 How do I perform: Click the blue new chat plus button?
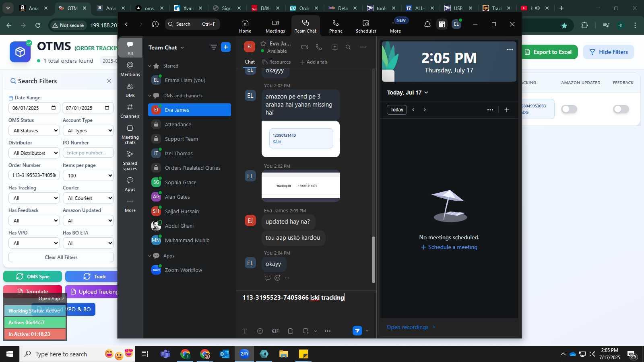coord(226,47)
